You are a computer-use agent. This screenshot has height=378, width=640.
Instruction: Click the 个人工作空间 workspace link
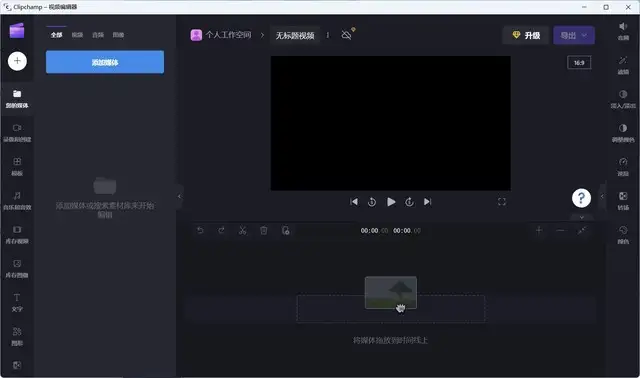click(228, 35)
